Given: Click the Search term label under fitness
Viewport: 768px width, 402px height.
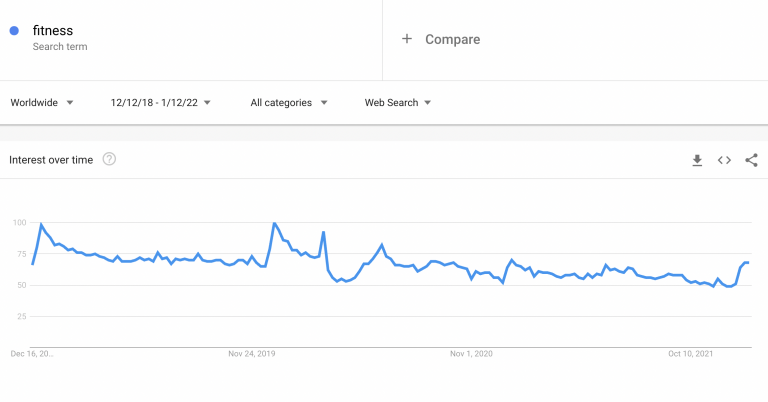Looking at the screenshot, I should click(x=60, y=47).
